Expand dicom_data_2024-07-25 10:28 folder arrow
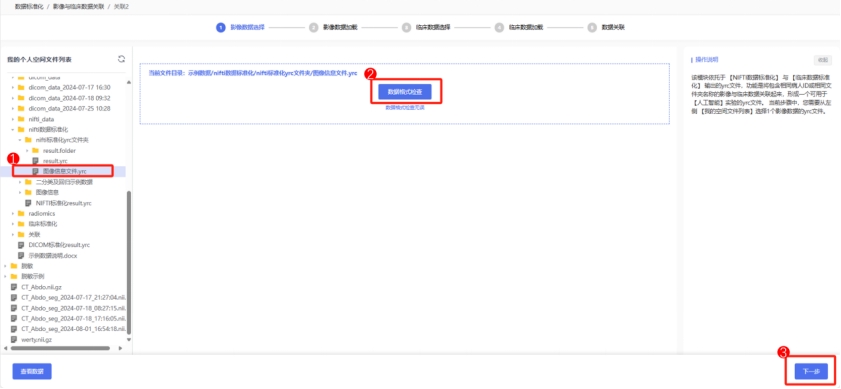841x389 pixels. pyautogui.click(x=13, y=108)
